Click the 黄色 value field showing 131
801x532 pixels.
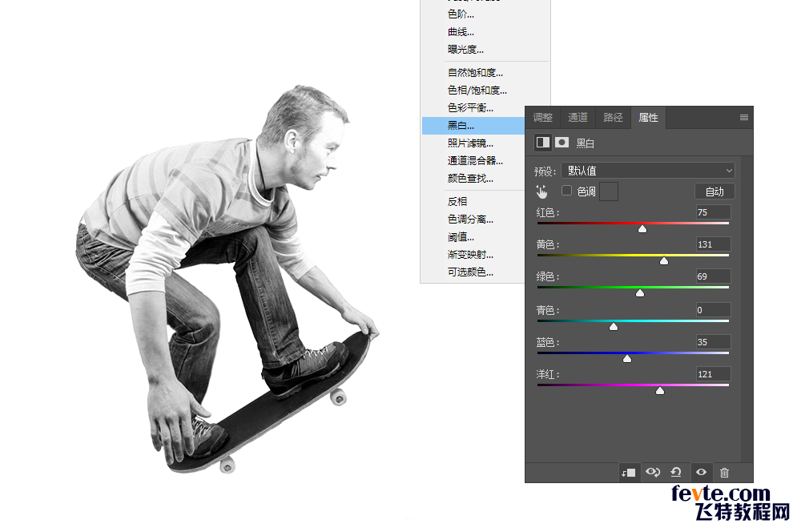point(713,244)
